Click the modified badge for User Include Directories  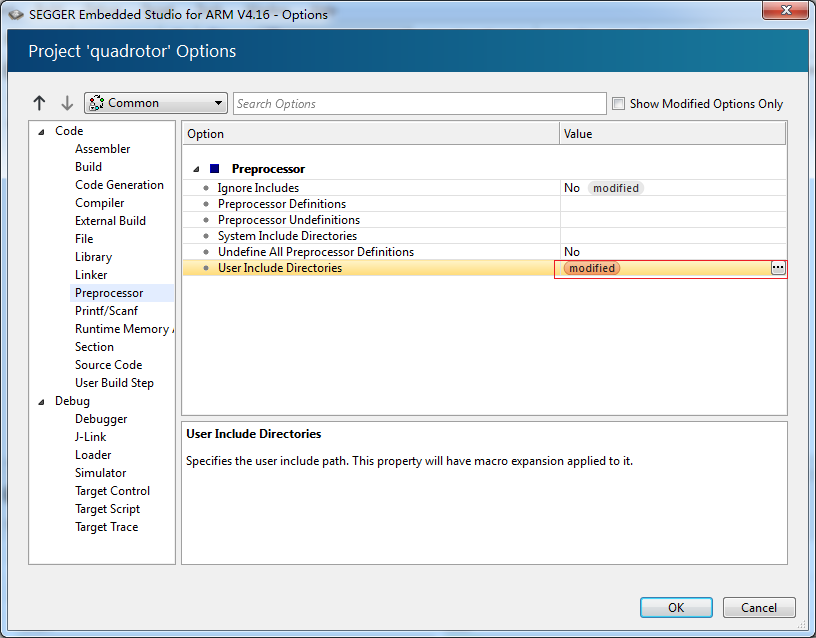pyautogui.click(x=592, y=268)
